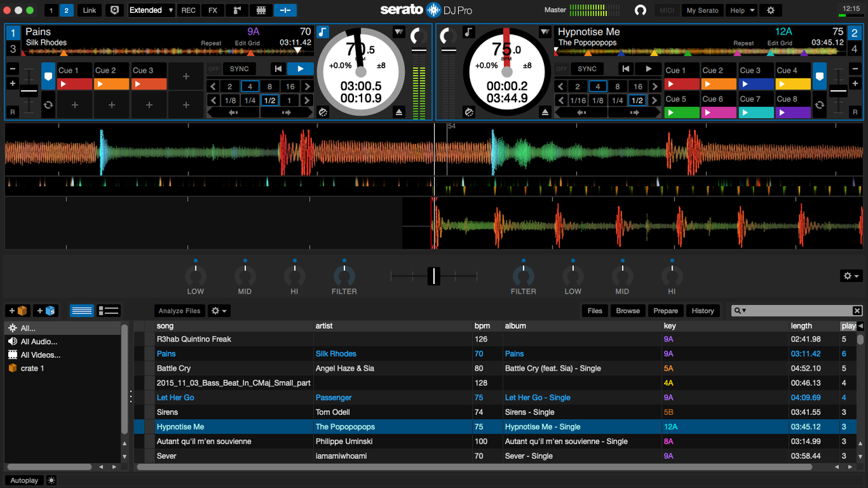Click the Quantize icon next to Link
Viewport: 868px width, 488px height.
pos(114,10)
